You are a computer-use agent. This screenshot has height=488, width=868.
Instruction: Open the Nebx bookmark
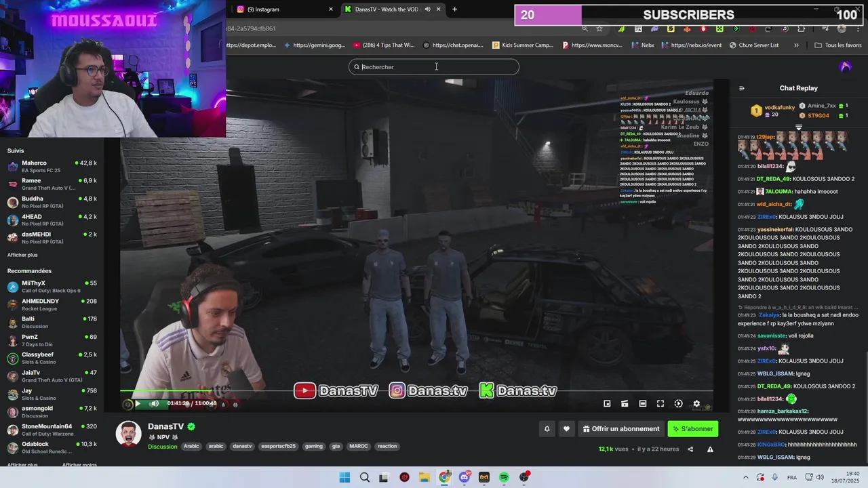pyautogui.click(x=643, y=45)
